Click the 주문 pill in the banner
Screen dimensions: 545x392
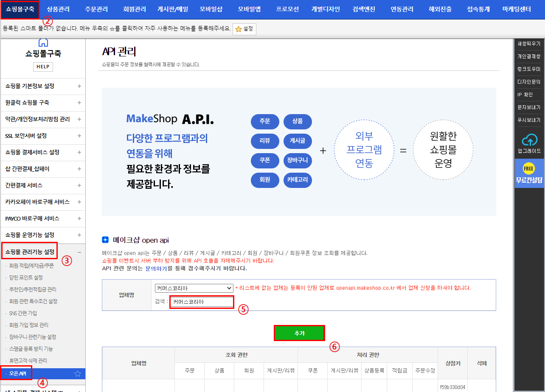pos(265,121)
